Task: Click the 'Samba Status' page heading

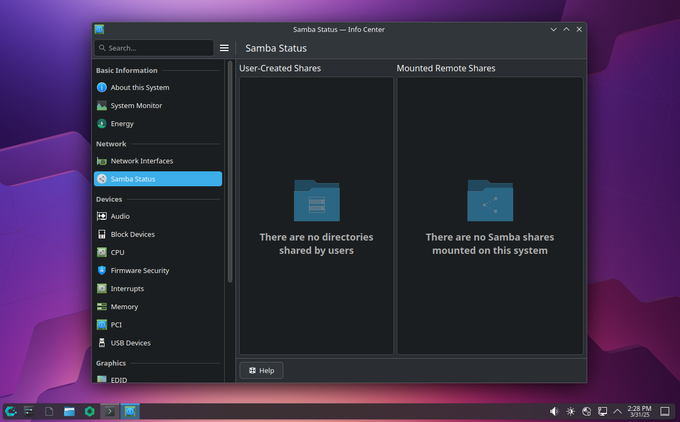Action: coord(276,48)
